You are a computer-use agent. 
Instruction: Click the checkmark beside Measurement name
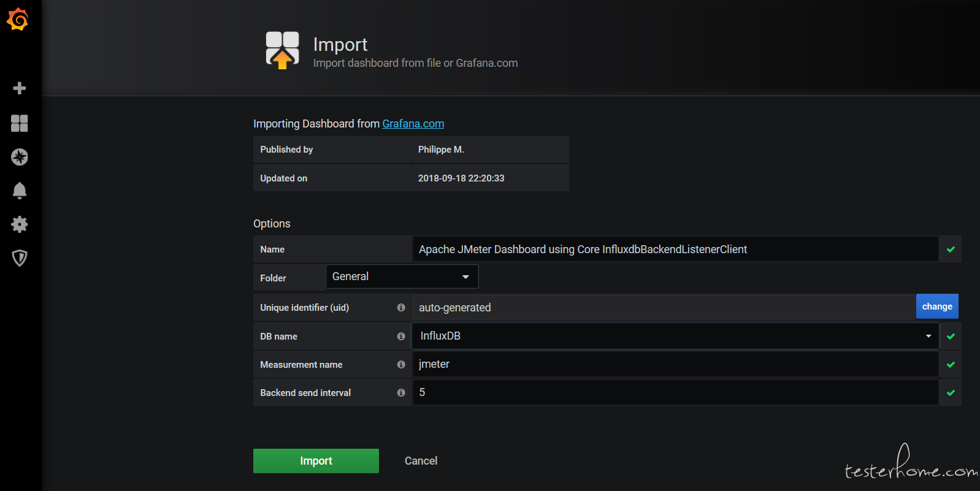951,365
